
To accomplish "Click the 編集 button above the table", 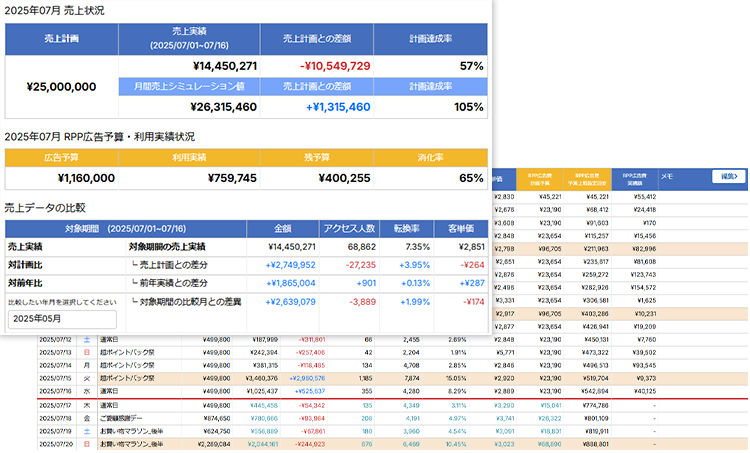I will (728, 176).
